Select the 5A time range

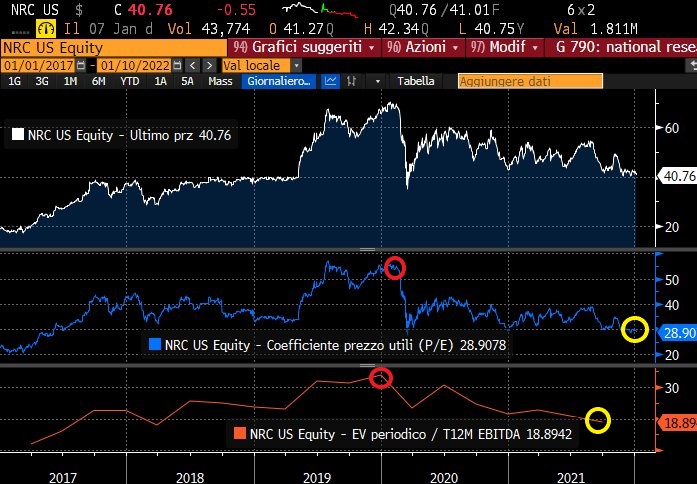click(187, 81)
